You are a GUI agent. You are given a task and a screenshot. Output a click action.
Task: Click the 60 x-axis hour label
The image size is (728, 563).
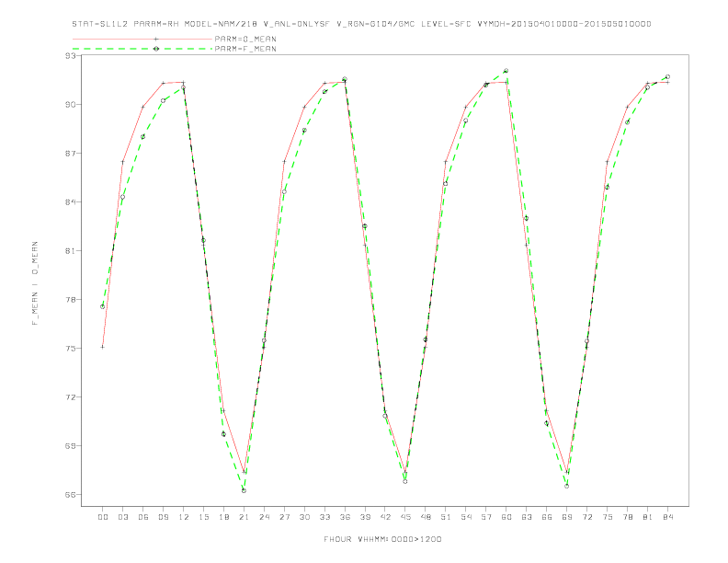point(506,517)
